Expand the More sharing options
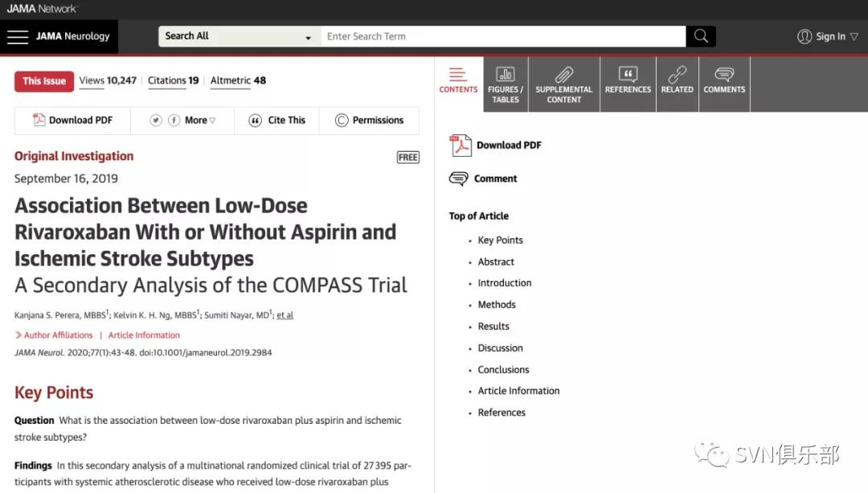Viewport: 868px width, 493px height. coord(200,120)
